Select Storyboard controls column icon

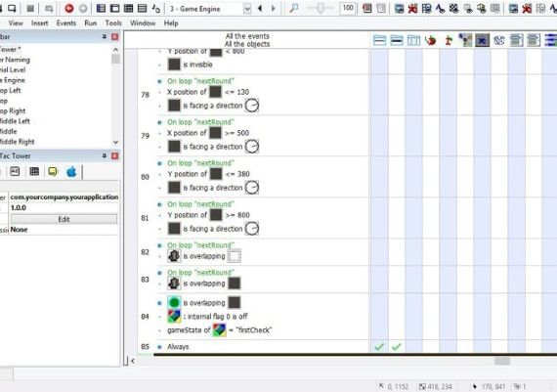click(x=413, y=40)
